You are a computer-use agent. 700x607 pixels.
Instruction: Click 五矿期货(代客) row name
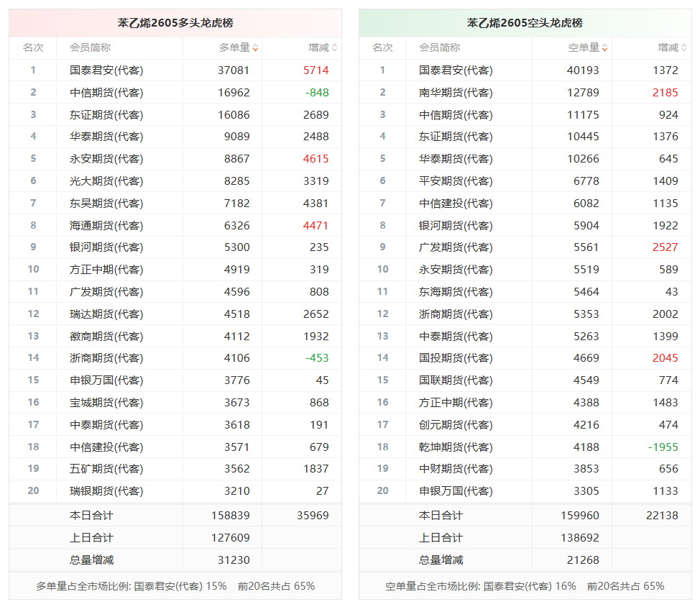pos(106,468)
